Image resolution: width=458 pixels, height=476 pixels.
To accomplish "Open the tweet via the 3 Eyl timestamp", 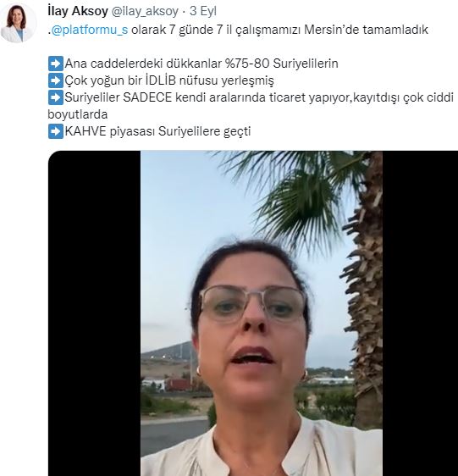I will click(x=203, y=11).
